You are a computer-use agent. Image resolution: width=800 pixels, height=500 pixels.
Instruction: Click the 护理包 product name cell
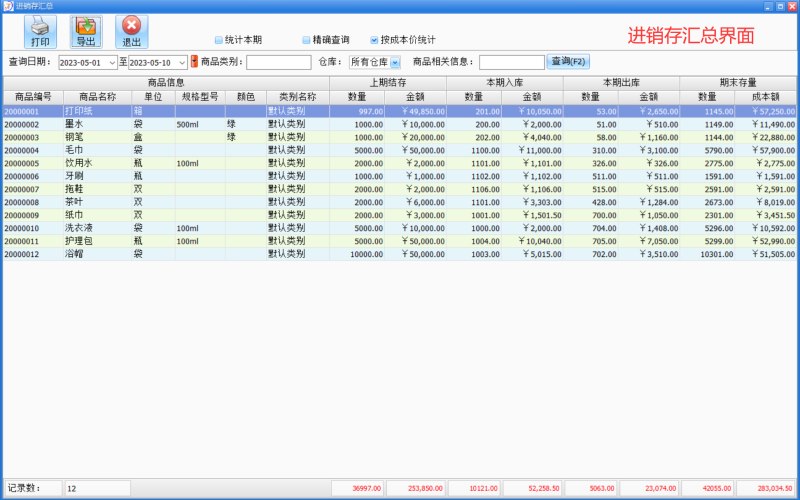click(97, 241)
